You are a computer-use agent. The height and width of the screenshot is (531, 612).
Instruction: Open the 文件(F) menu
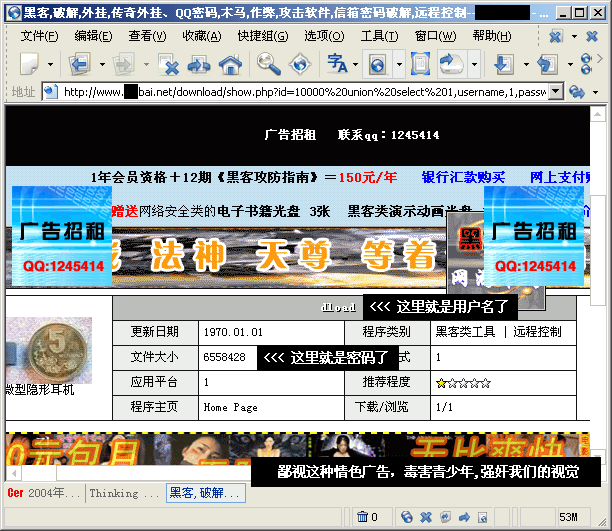click(39, 36)
